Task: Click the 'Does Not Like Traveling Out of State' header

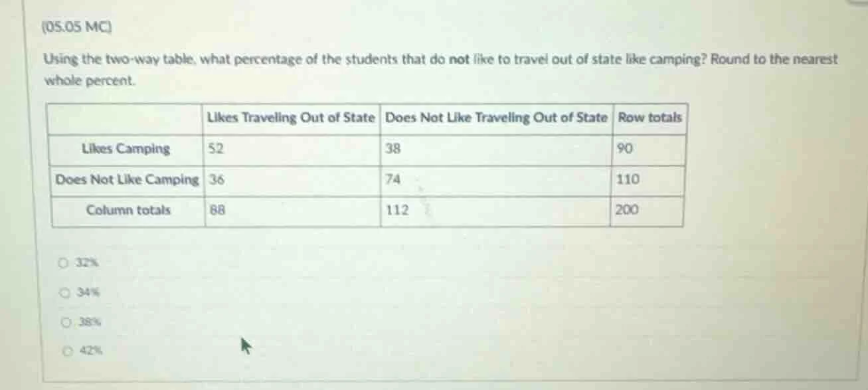Action: (x=495, y=118)
